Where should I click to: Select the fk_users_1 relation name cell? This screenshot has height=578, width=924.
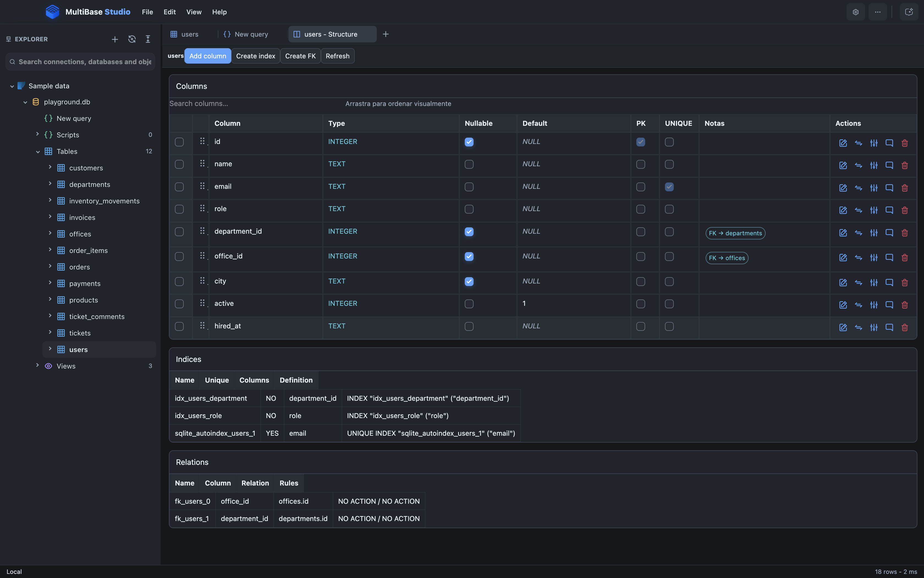tap(192, 519)
